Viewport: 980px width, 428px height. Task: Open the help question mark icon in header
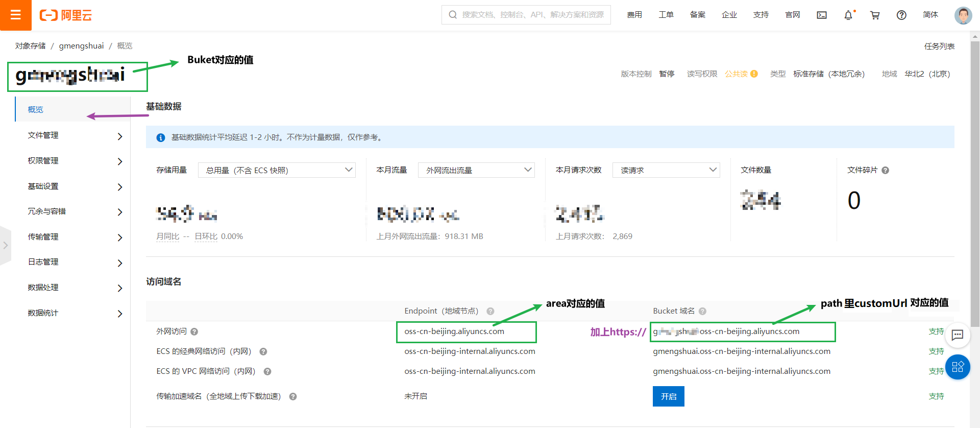pyautogui.click(x=901, y=15)
